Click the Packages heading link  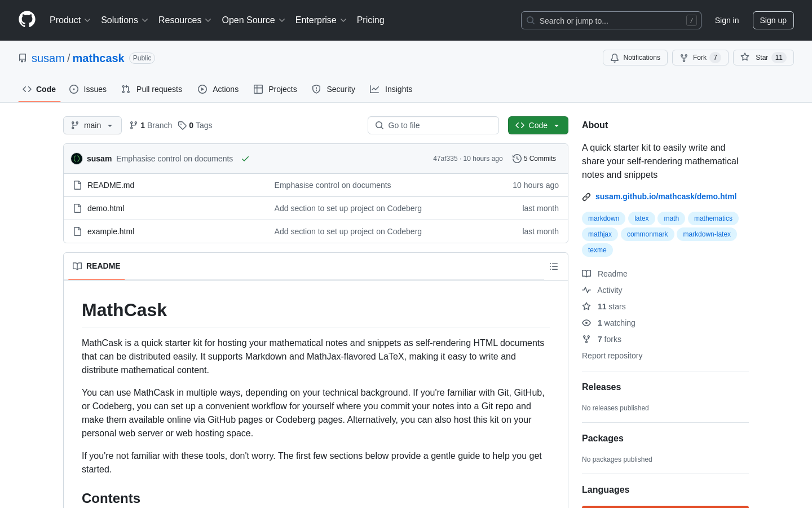click(x=603, y=438)
